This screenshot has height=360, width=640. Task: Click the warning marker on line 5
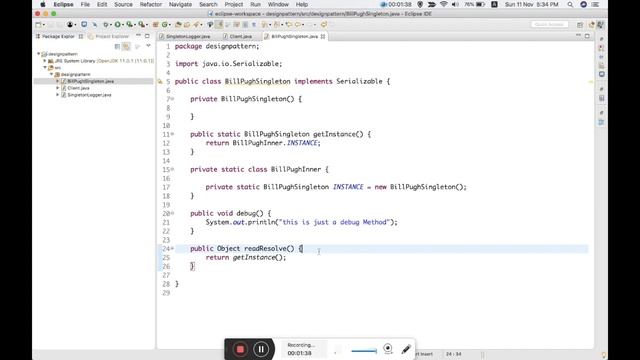tap(160, 82)
